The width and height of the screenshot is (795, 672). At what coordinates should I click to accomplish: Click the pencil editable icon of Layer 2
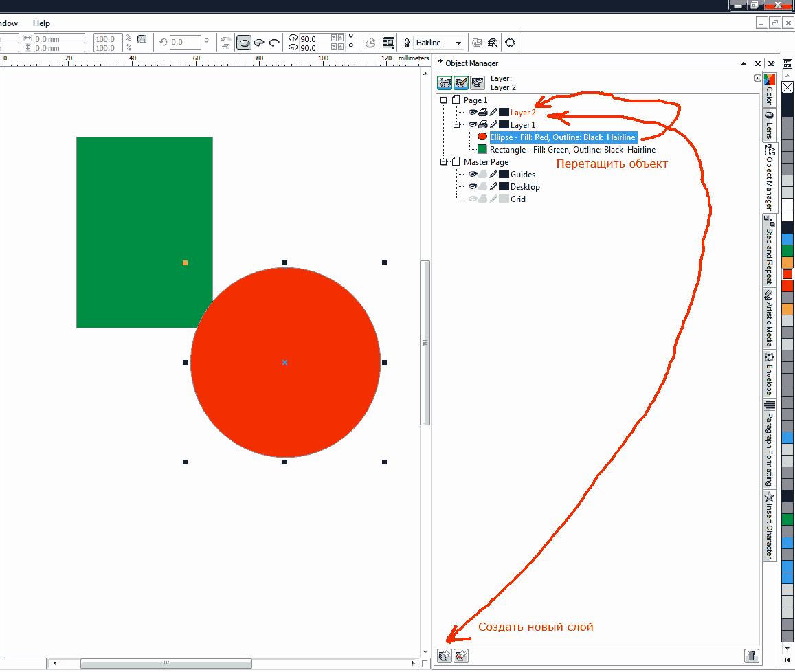pos(493,112)
